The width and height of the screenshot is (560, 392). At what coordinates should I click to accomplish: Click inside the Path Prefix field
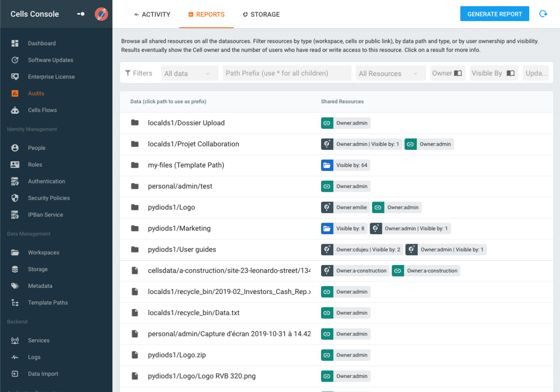[x=287, y=73]
